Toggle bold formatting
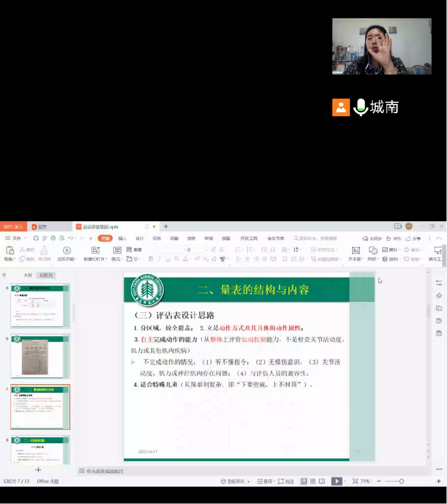Screen dimensions: 447x504 click(x=151, y=259)
